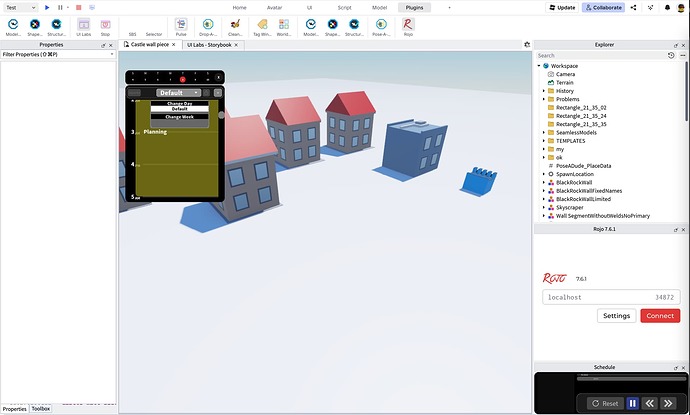Switch to the Home ribbon tab
The width and height of the screenshot is (690, 415).
coord(239,7)
